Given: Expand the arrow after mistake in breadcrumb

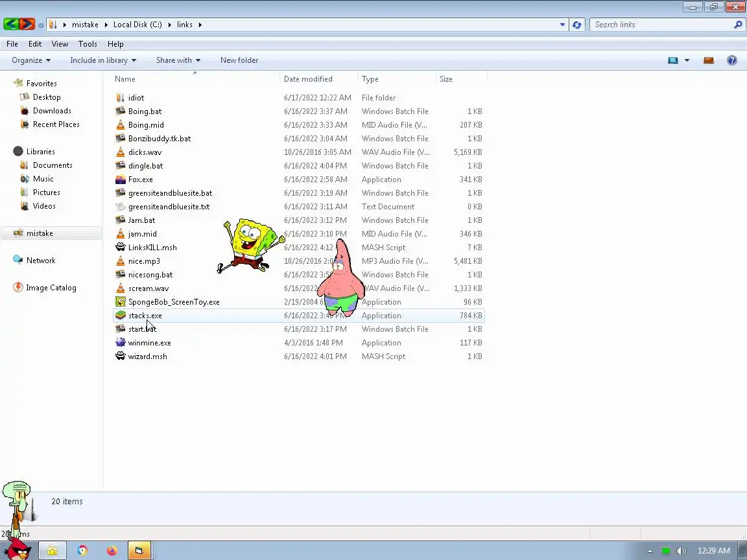Looking at the screenshot, I should [105, 25].
